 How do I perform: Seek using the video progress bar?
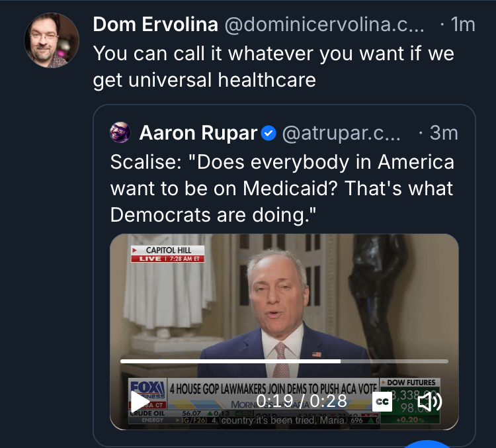(x=284, y=361)
